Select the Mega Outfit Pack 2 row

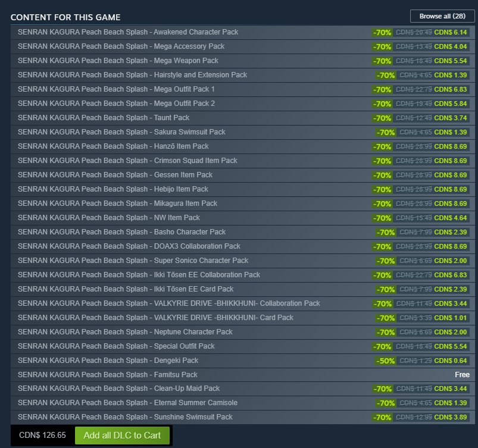[243, 104]
